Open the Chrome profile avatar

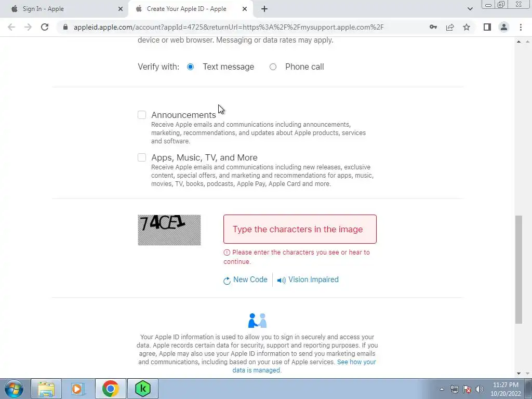504,27
